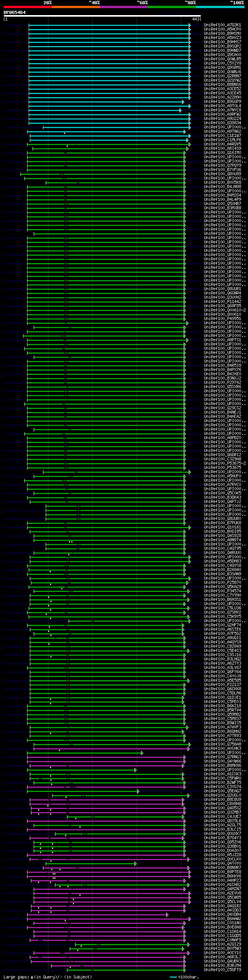
Task: Click the UniRef100_P53675-2 label
Action: click(x=225, y=463)
